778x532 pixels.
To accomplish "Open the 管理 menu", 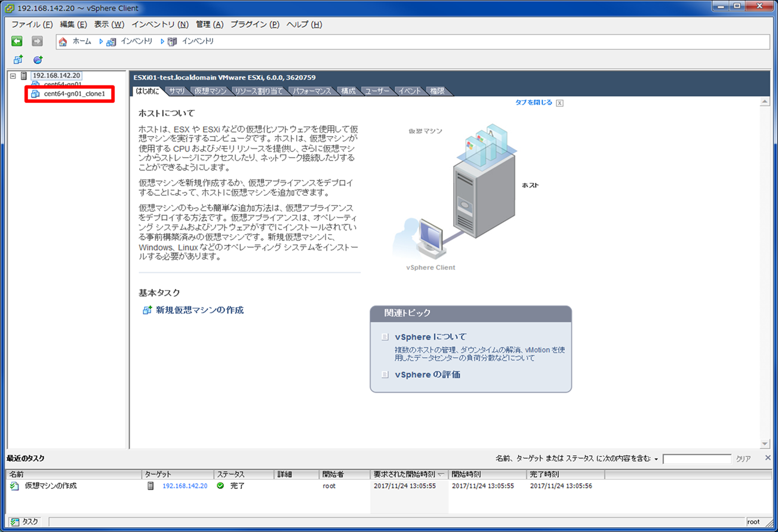I will [210, 24].
